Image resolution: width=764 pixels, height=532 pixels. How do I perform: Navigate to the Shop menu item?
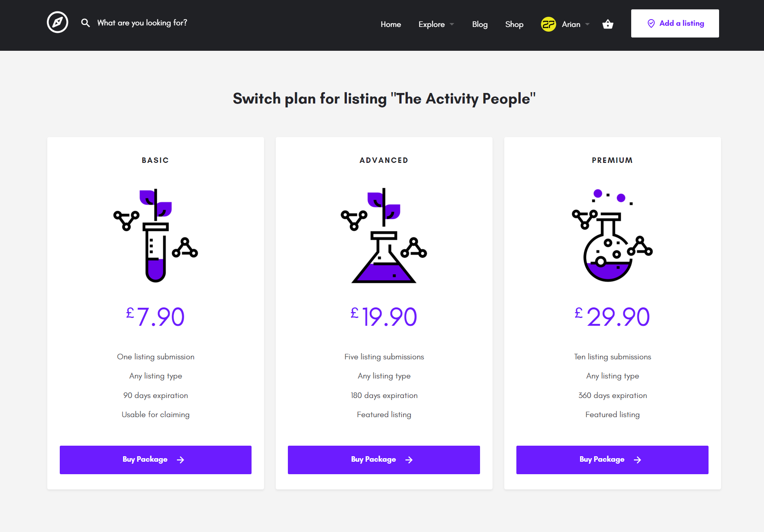pos(514,24)
